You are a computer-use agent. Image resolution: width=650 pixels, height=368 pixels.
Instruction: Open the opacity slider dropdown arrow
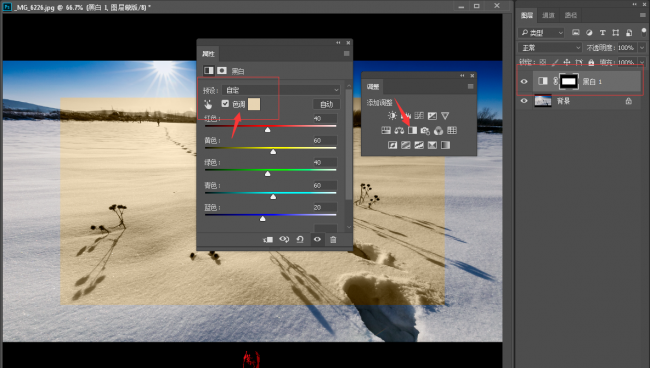click(x=642, y=48)
